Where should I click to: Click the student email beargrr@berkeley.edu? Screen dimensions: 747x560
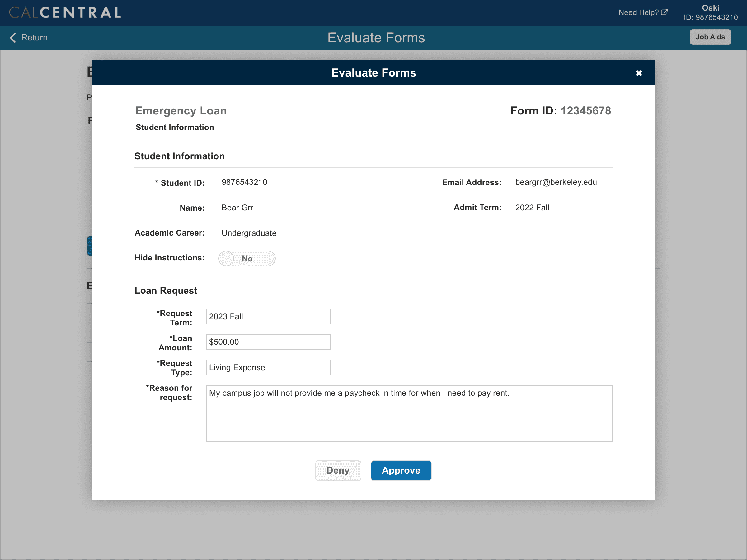[x=556, y=182]
